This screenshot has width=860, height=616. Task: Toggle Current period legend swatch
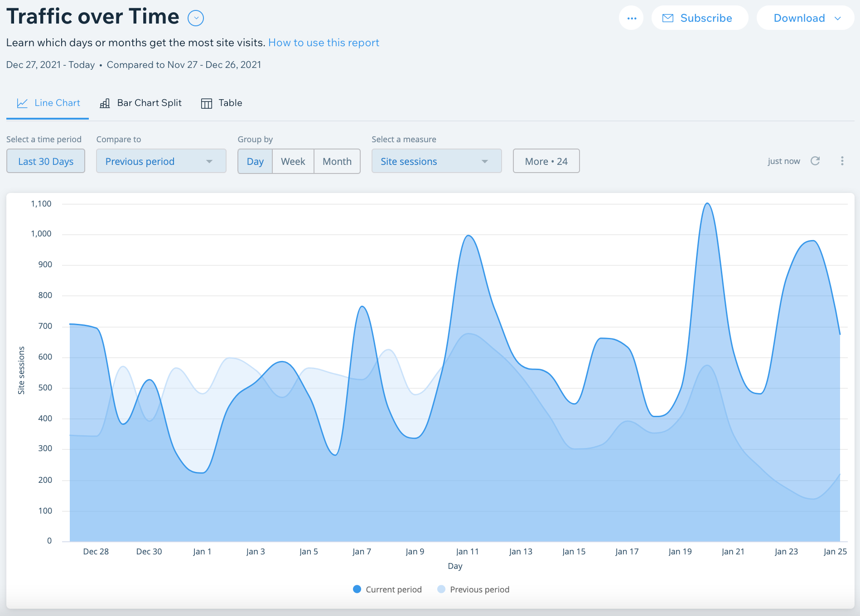tap(357, 589)
